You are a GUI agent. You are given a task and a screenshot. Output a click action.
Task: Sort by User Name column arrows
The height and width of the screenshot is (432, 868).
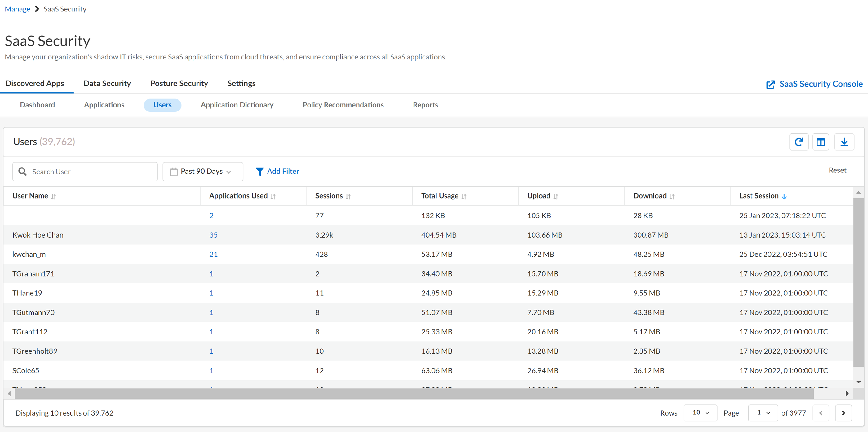point(54,197)
